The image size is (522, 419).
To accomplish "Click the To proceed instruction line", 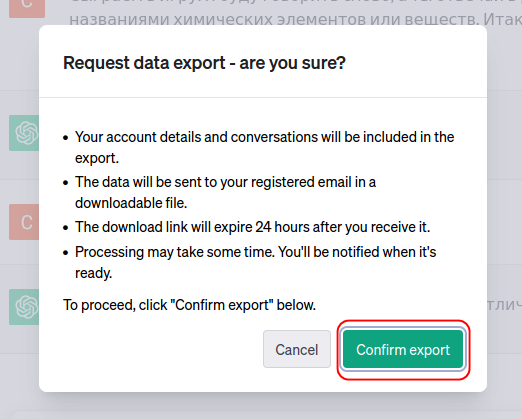I will coord(189,305).
